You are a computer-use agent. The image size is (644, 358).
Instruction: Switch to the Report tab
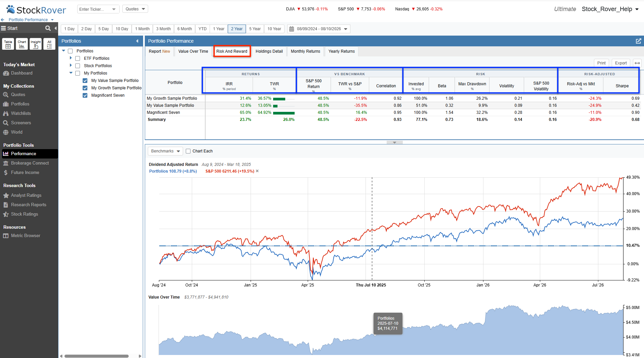(x=160, y=51)
